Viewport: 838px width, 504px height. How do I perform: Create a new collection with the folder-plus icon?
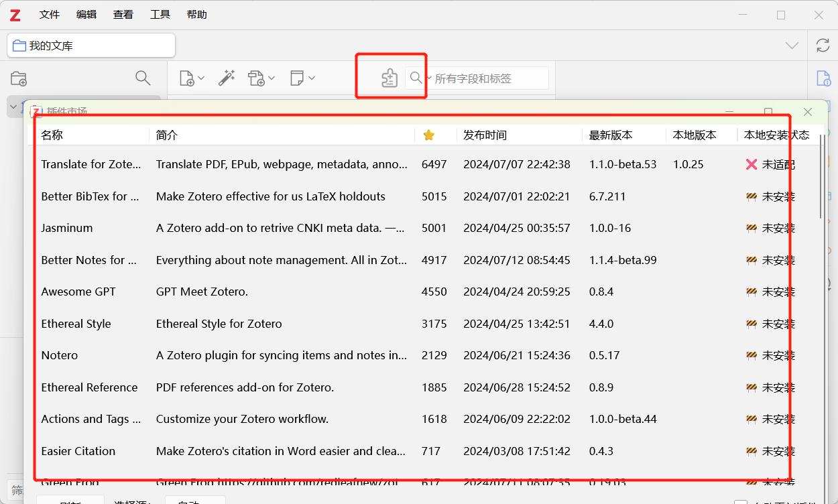click(19, 78)
